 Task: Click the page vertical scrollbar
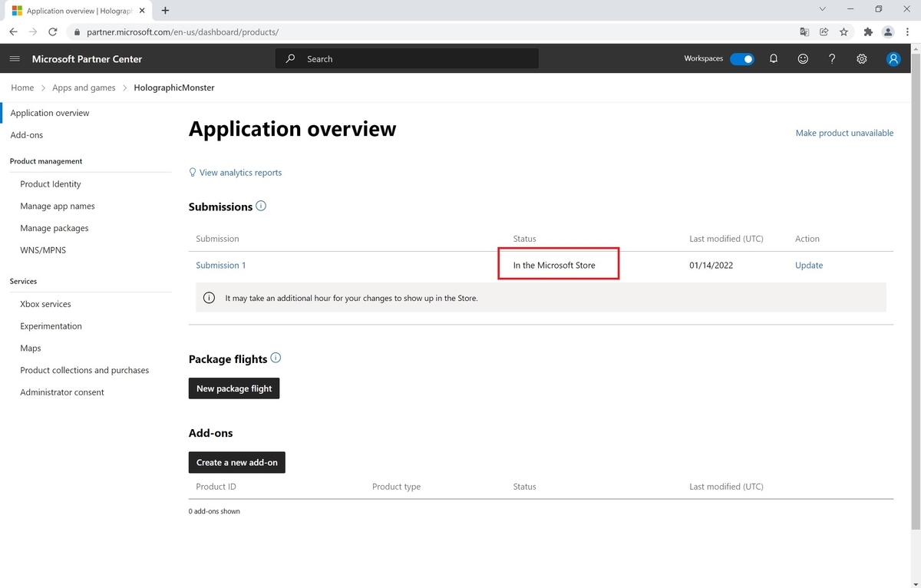pyautogui.click(x=916, y=292)
